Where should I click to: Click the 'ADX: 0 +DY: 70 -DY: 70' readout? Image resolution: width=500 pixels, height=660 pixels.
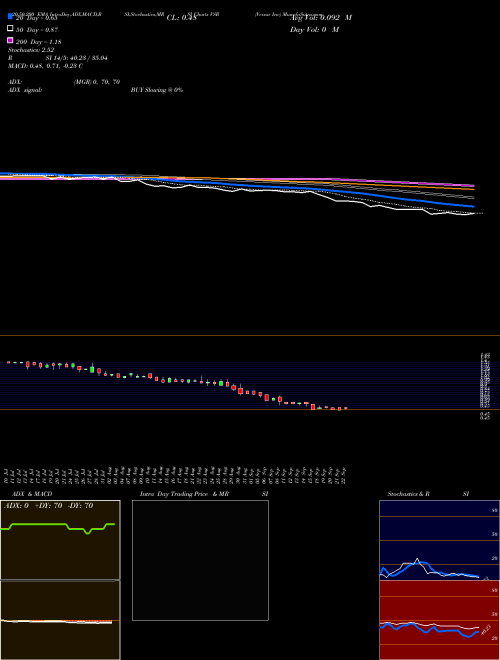tap(48, 506)
